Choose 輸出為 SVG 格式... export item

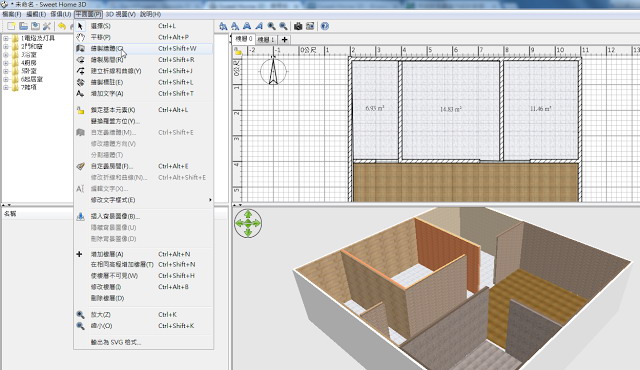click(143, 343)
